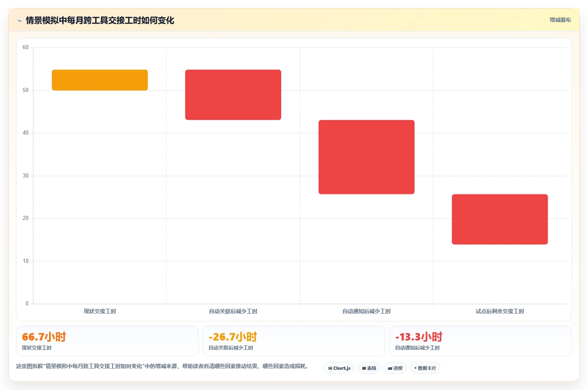The image size is (588, 390).
Task: Click the chart title 情景模拟中每月跨工具交接工时如何变化
Action: [x=100, y=20]
